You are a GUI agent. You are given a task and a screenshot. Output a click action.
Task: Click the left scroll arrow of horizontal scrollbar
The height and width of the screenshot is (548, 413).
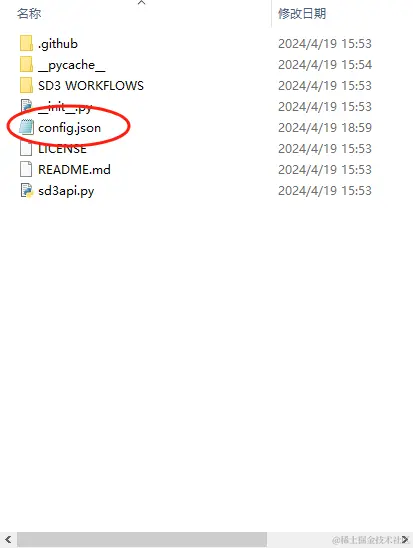point(8,540)
